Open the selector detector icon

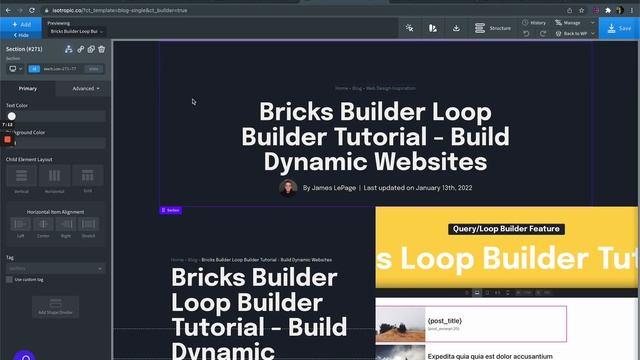409,28
